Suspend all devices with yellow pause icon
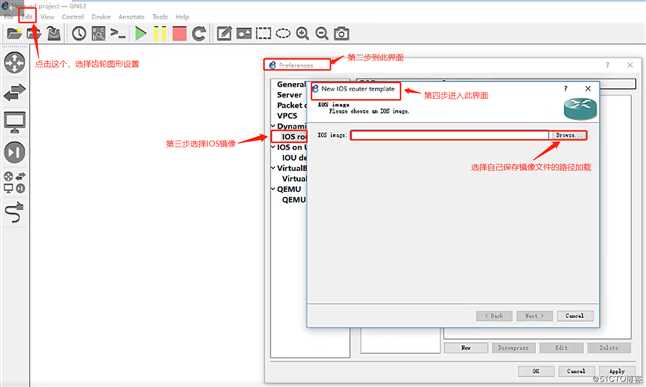Image resolution: width=646 pixels, height=387 pixels. [160, 33]
